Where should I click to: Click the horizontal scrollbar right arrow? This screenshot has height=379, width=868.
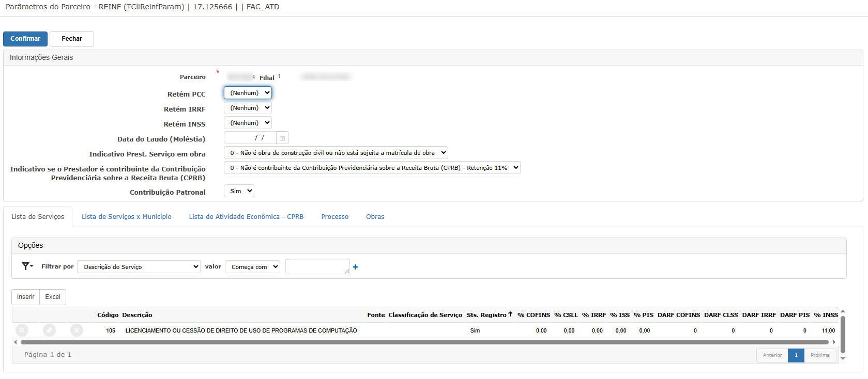pyautogui.click(x=834, y=342)
